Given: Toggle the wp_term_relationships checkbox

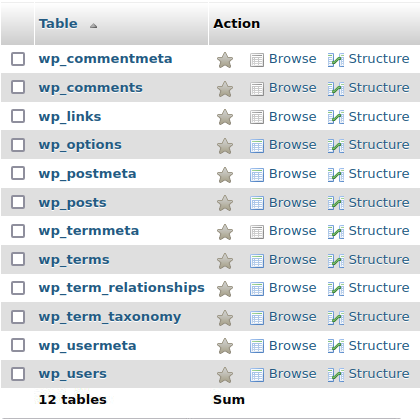Looking at the screenshot, I should (18, 288).
